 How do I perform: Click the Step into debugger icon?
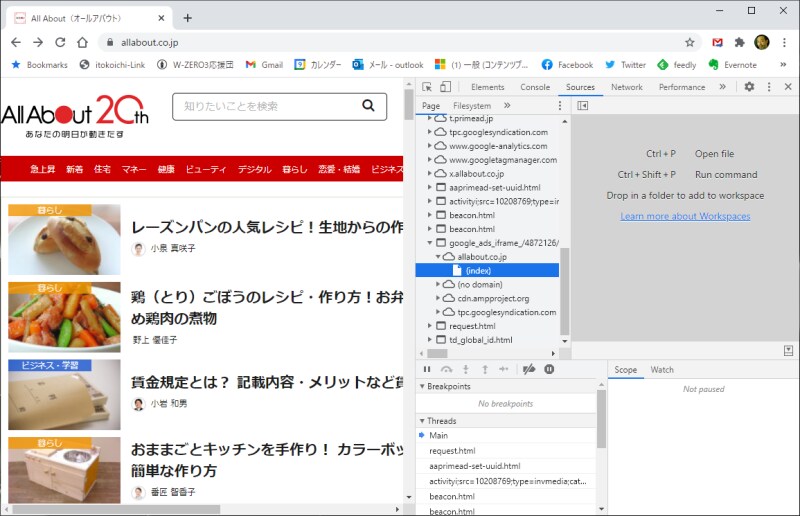465,369
